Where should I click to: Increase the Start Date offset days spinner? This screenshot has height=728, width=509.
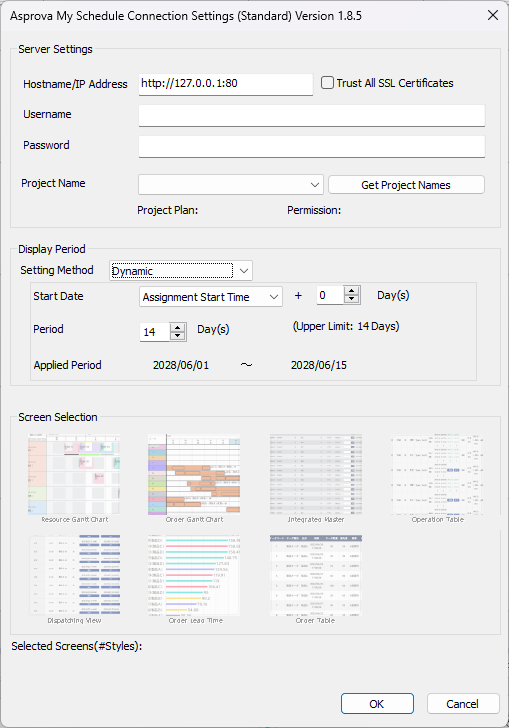[x=352, y=291]
